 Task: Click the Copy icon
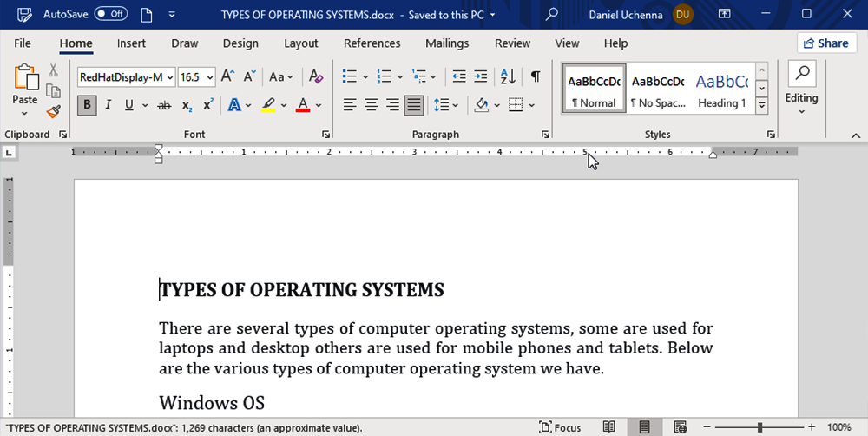tap(53, 91)
